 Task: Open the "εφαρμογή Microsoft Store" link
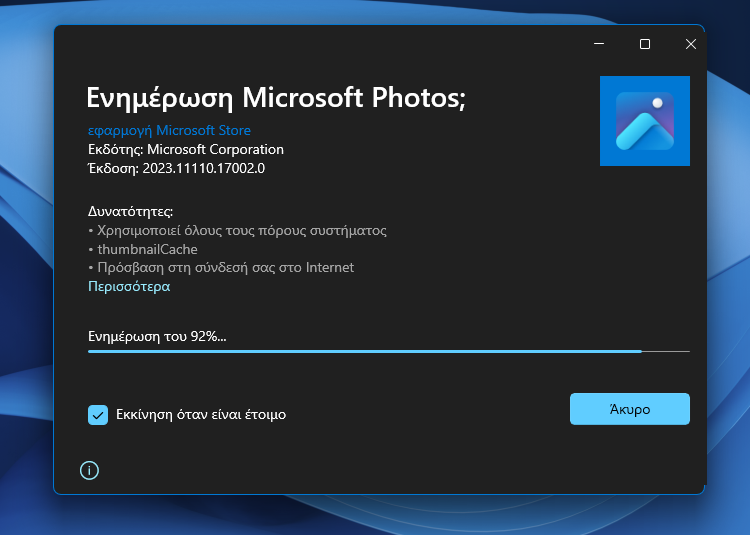tap(169, 131)
